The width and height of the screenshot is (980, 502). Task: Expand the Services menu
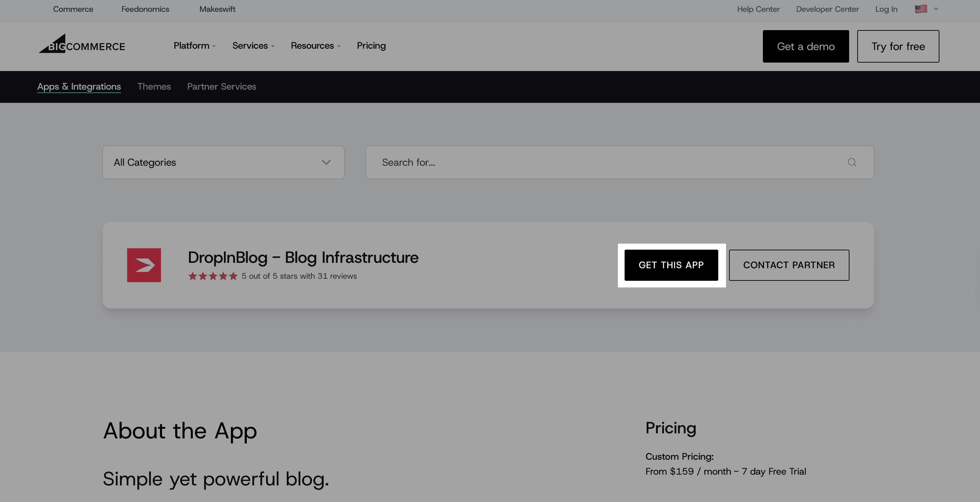[253, 46]
